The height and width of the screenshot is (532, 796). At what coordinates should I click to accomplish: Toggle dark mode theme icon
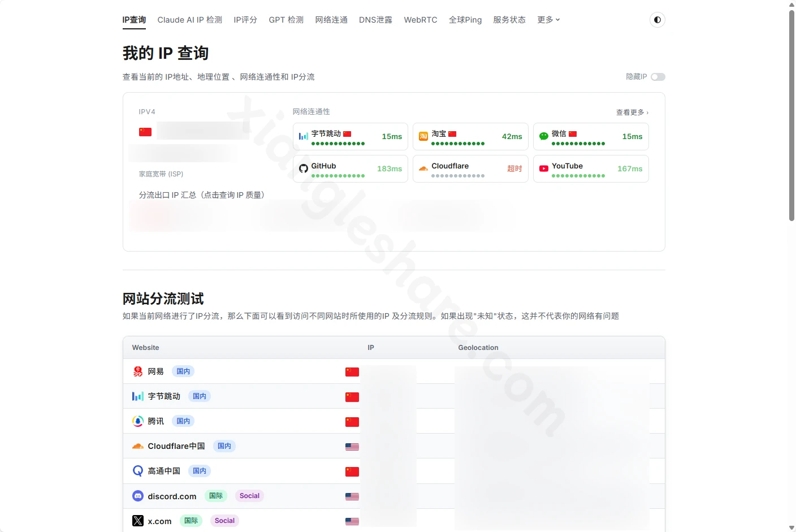click(x=657, y=20)
